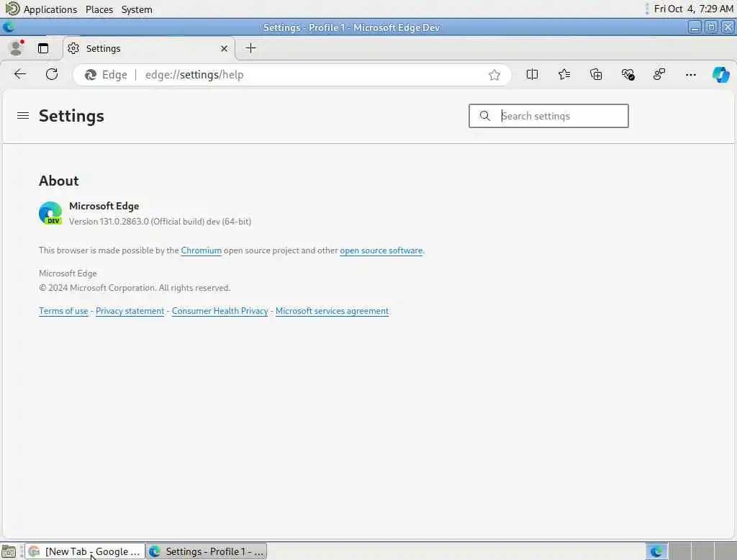Open Settings and more ellipsis menu
Image resolution: width=737 pixels, height=560 pixels.
[x=690, y=74]
